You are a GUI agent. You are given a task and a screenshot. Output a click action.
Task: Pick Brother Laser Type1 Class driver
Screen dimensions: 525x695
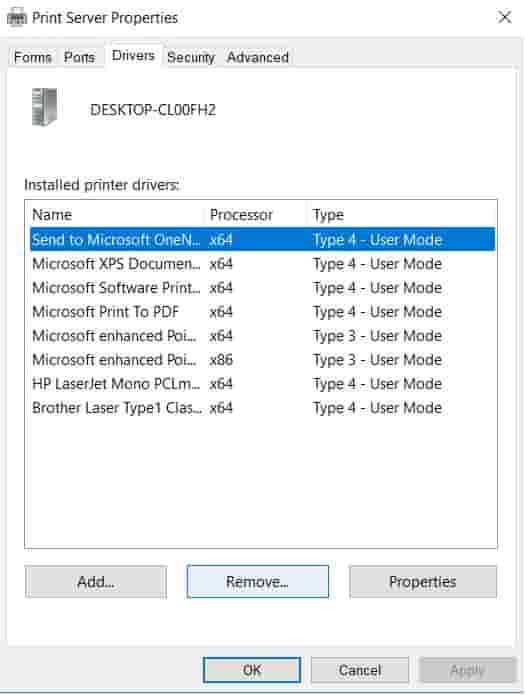point(262,407)
